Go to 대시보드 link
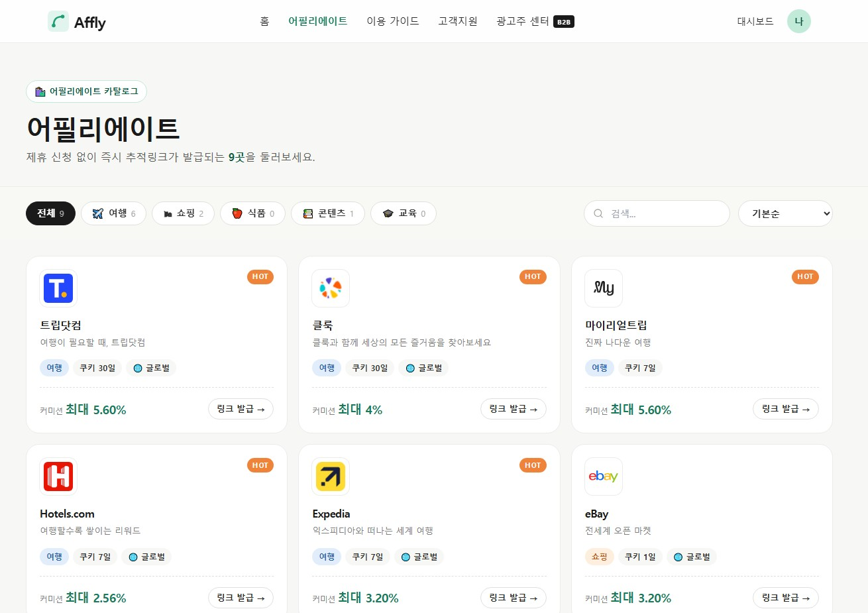 pos(755,21)
